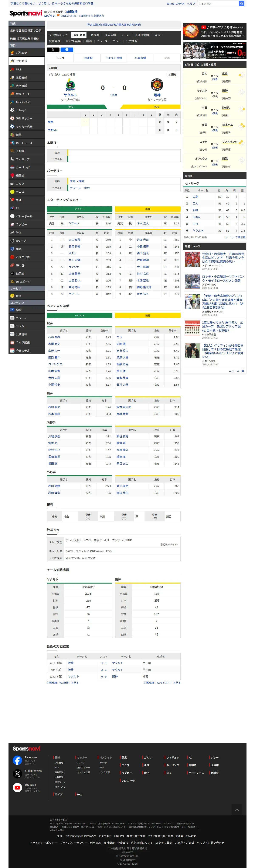Open スポーツナビ野球 YouTube channel banner
The height and width of the screenshot is (868, 255).
(214, 31)
